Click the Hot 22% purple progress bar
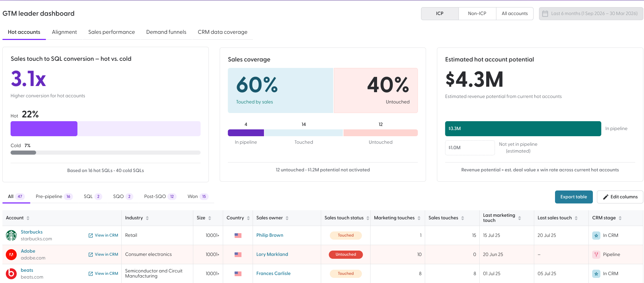644x283 pixels. click(44, 129)
